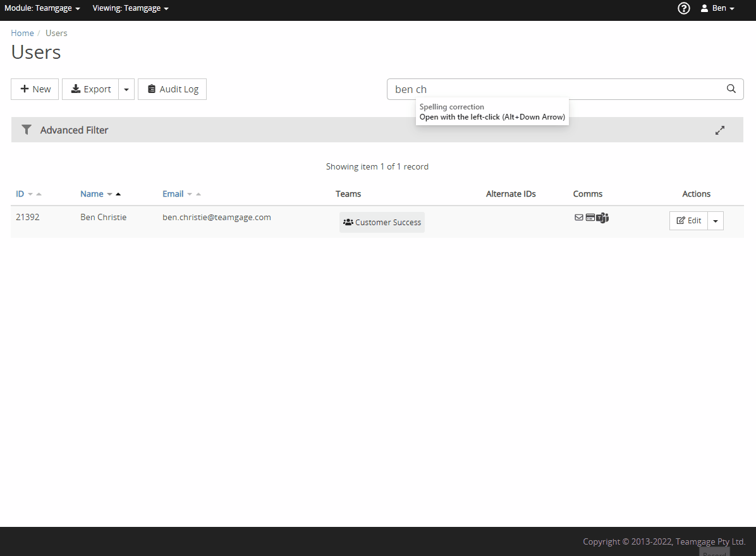Click the Microsoft Teams comms icon
Viewport: 756px width, 556px height.
point(602,218)
